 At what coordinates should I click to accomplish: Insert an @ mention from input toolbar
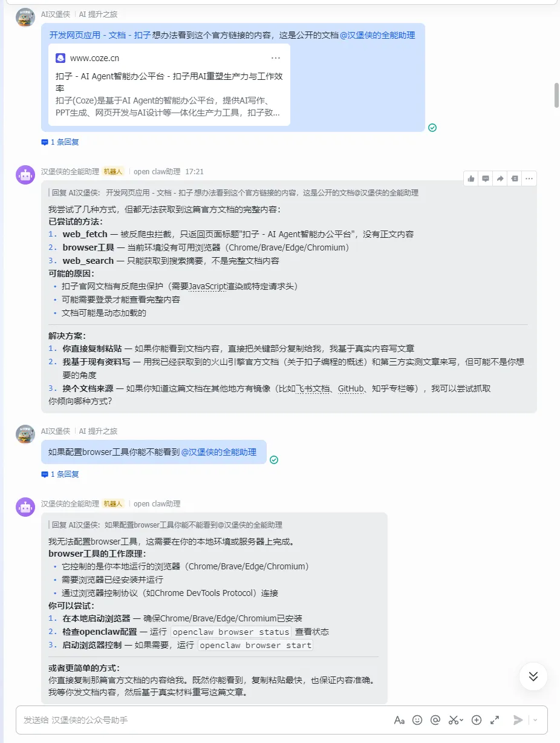tap(435, 720)
